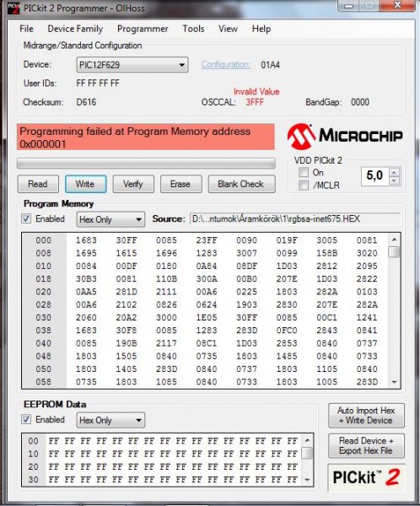This screenshot has width=420, height=506.
Task: Click the User IDs value FF FF FF FF
Action: [x=98, y=83]
